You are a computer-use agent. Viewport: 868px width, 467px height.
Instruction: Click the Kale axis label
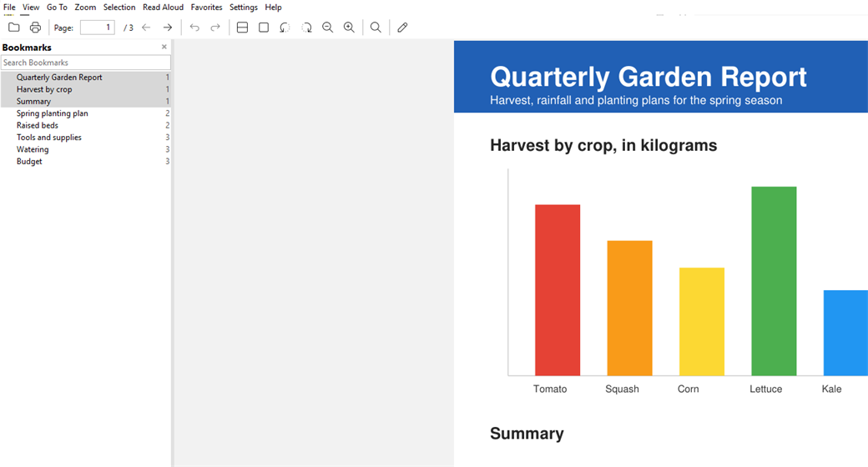pyautogui.click(x=831, y=389)
